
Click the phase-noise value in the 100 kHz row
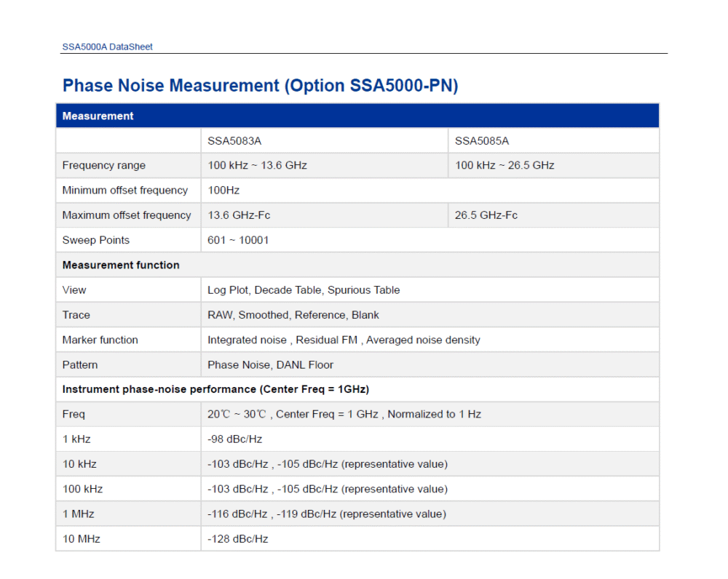pyautogui.click(x=328, y=490)
